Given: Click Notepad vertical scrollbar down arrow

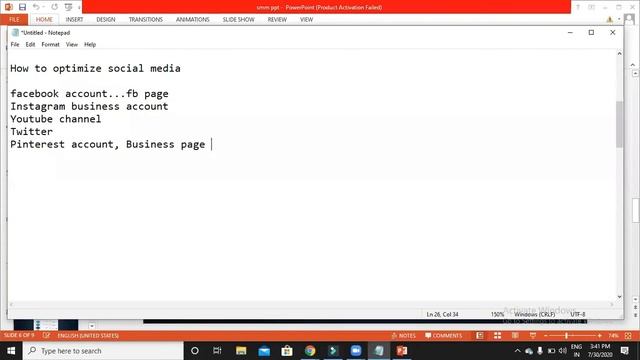Looking at the screenshot, I should tap(619, 297).
